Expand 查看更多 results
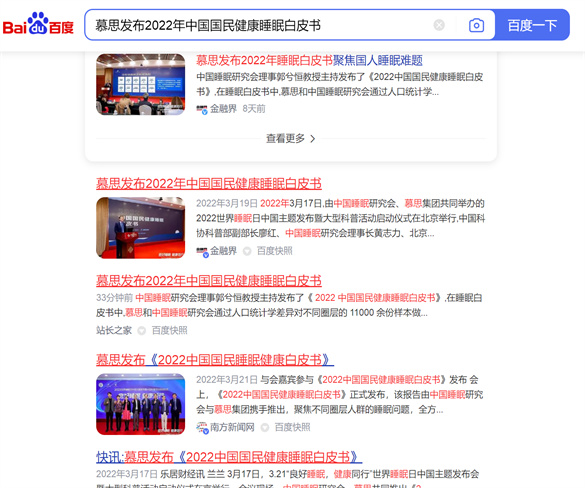This screenshot has width=585, height=488. (291, 138)
